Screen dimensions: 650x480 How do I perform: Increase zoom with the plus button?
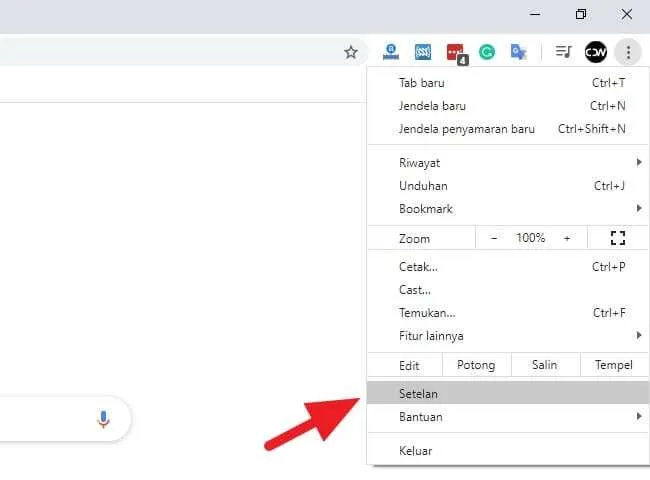coord(567,238)
